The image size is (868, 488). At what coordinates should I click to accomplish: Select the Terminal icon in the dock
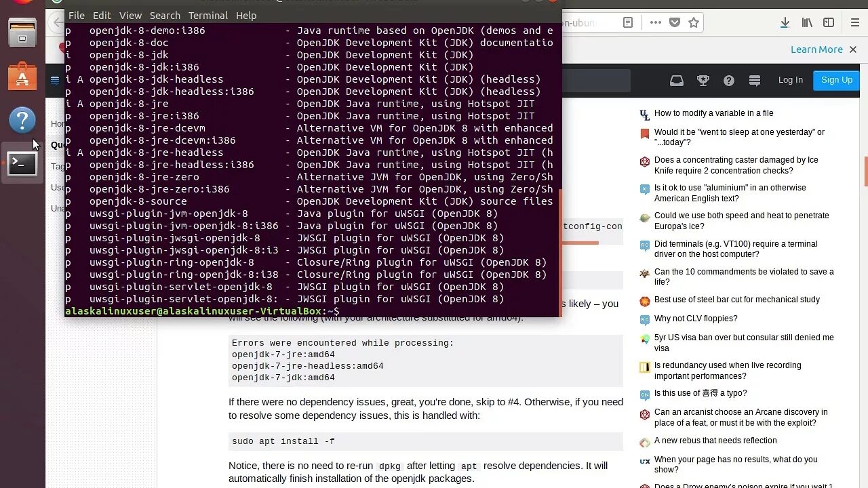click(22, 163)
